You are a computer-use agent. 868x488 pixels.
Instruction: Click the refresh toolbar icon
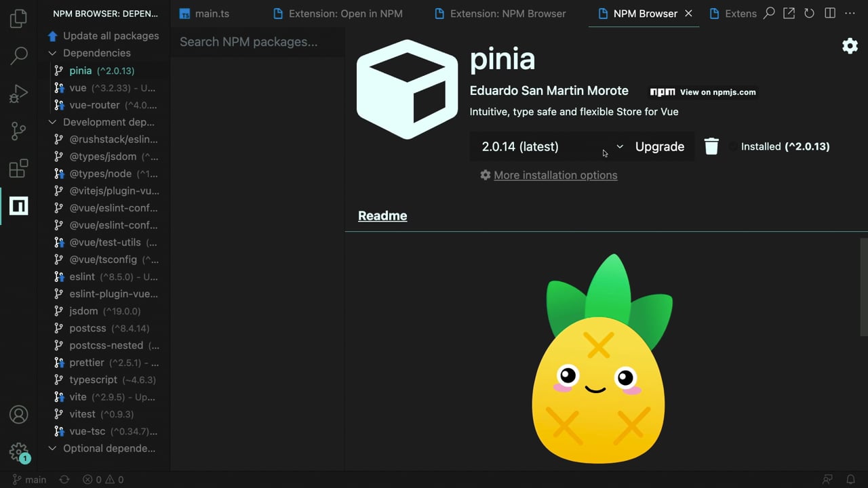[x=809, y=13]
